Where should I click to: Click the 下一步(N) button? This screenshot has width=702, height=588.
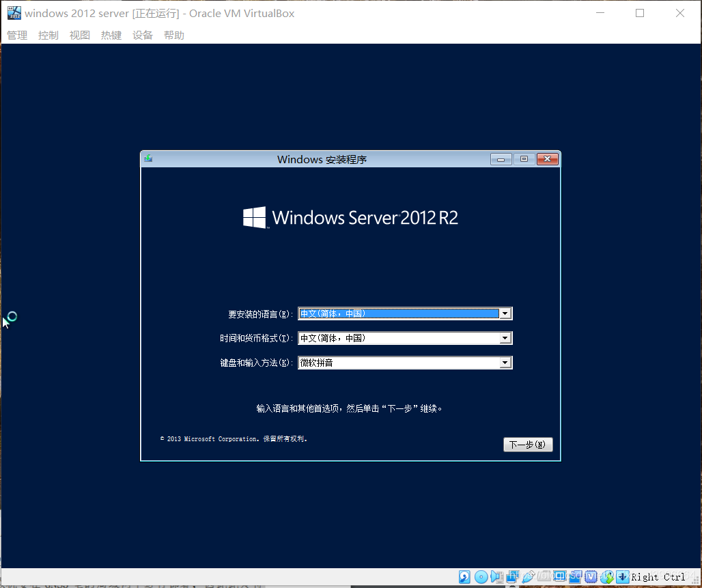pos(528,445)
